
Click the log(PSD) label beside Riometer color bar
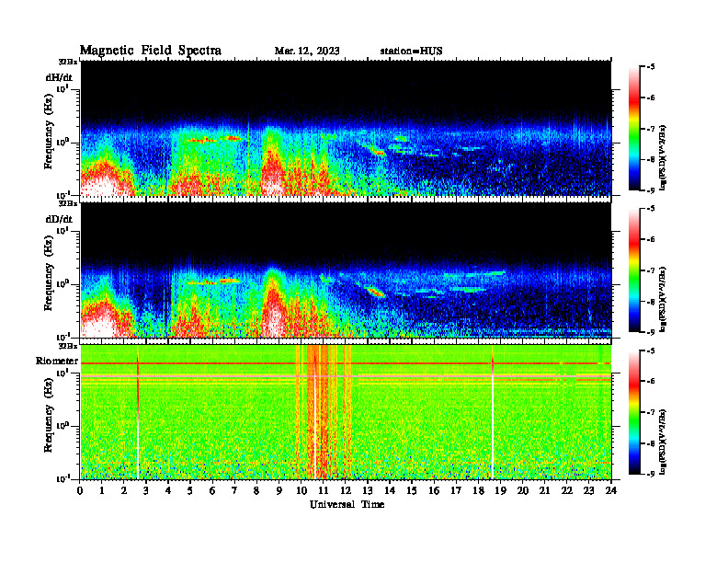click(664, 442)
